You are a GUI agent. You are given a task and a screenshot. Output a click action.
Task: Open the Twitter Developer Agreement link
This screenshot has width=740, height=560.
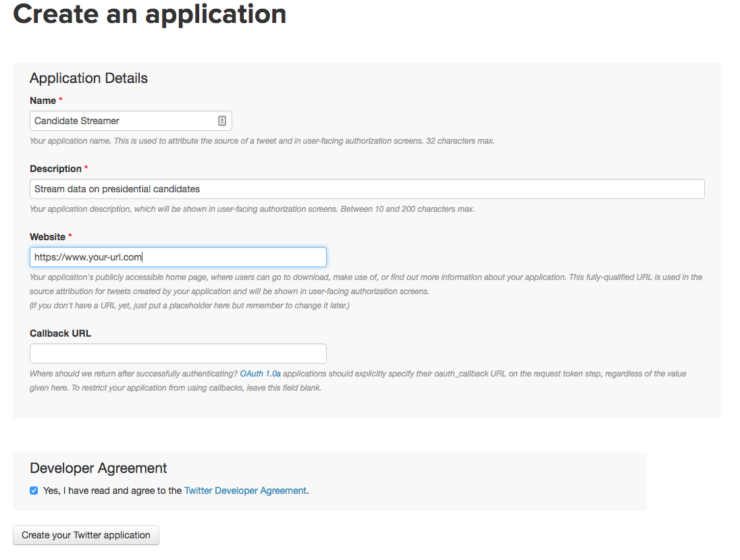(245, 491)
